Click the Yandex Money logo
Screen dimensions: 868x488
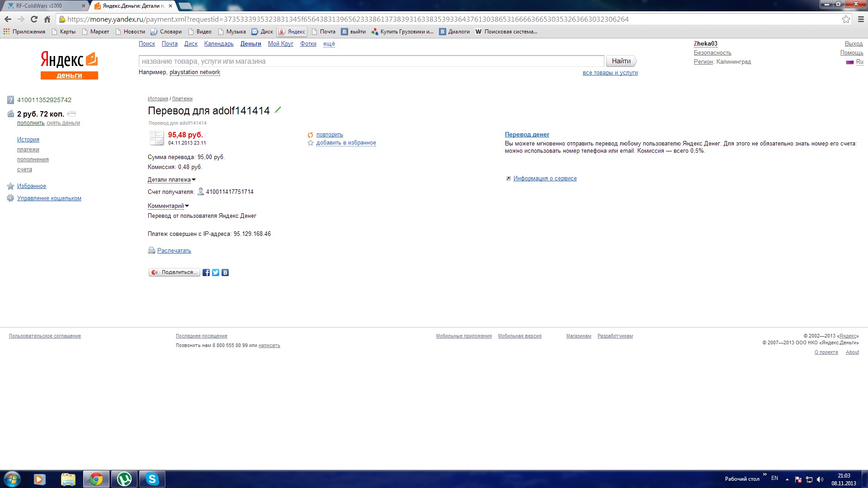[69, 65]
